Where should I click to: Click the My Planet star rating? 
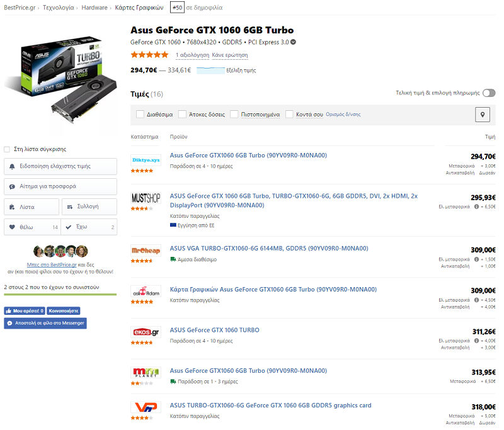point(142,383)
